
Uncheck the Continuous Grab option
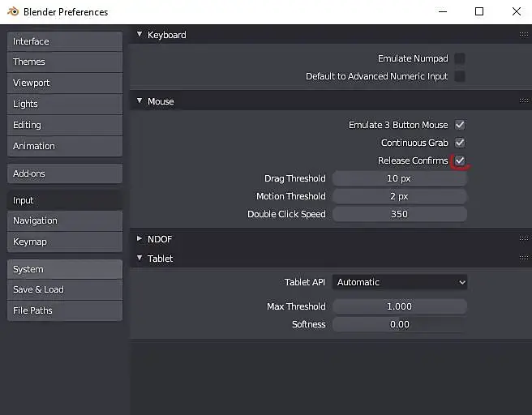coord(460,143)
